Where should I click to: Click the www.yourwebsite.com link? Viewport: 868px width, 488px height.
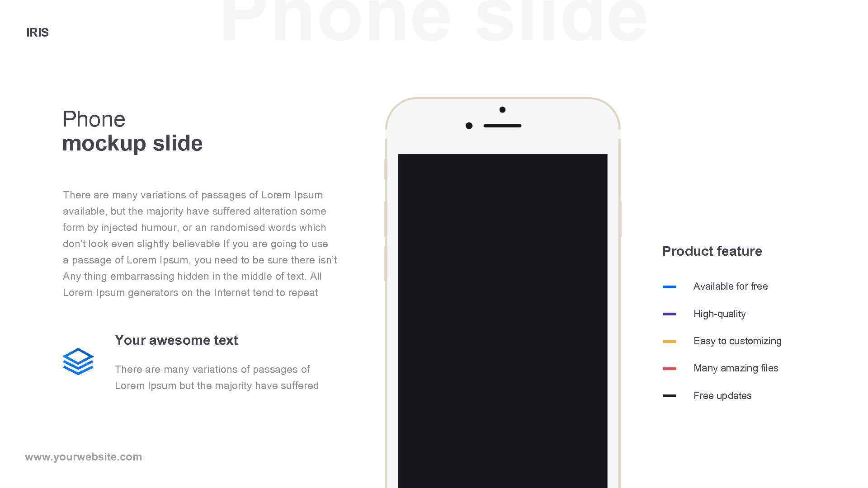click(x=84, y=456)
